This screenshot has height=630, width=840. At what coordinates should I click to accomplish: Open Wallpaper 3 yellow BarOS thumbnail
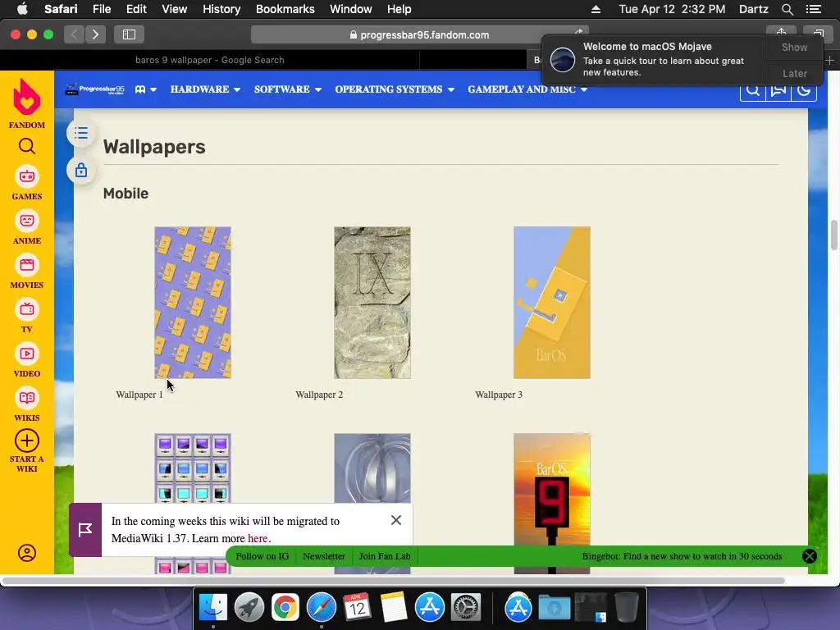click(552, 303)
